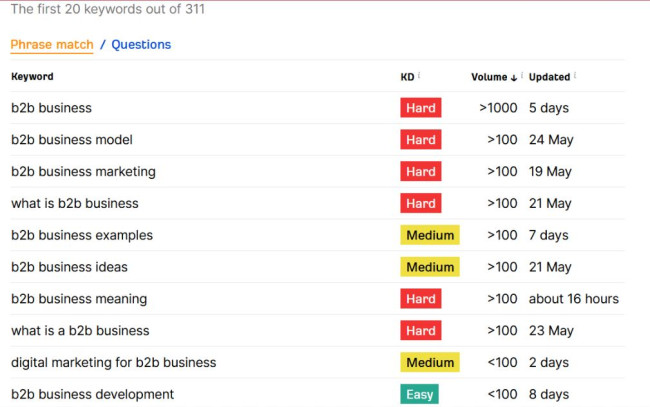
Task: Click "about 16 hours" updated value
Action: (x=573, y=299)
